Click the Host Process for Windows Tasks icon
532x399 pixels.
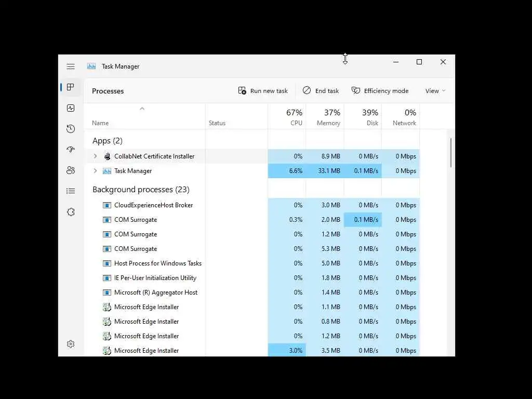coord(107,263)
